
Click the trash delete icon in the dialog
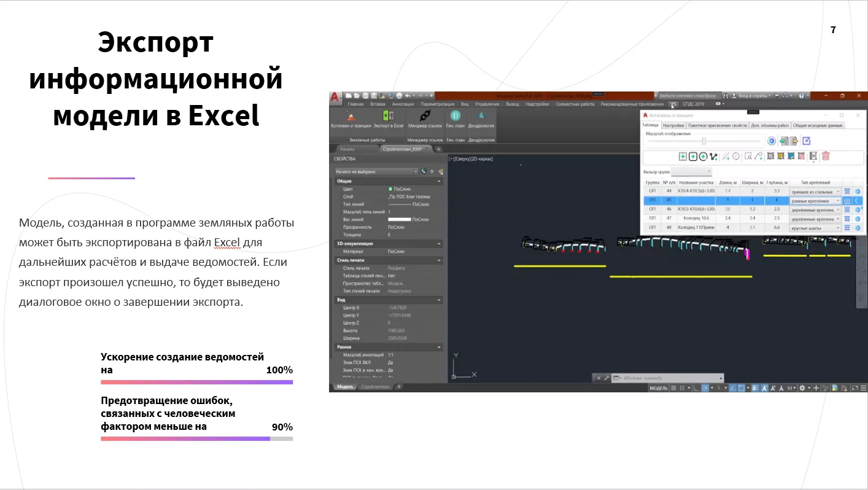[826, 156]
